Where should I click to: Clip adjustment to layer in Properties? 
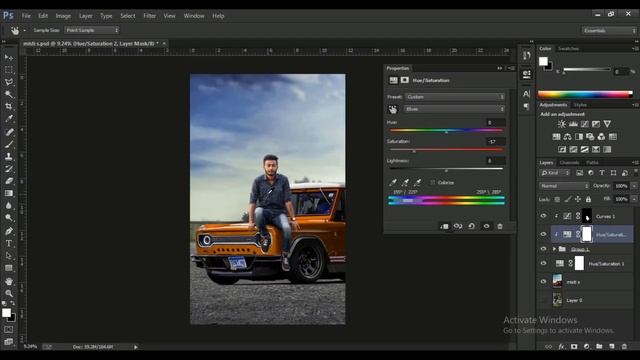444,226
